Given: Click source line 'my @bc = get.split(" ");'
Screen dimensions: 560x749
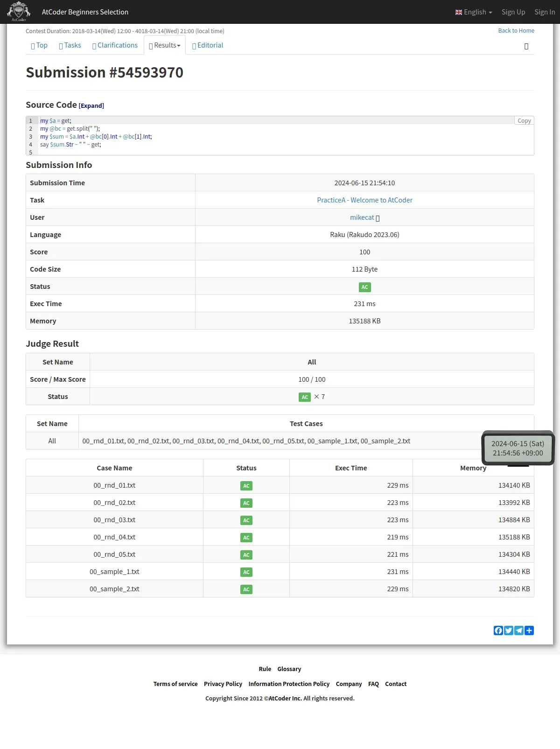Looking at the screenshot, I should [x=70, y=129].
